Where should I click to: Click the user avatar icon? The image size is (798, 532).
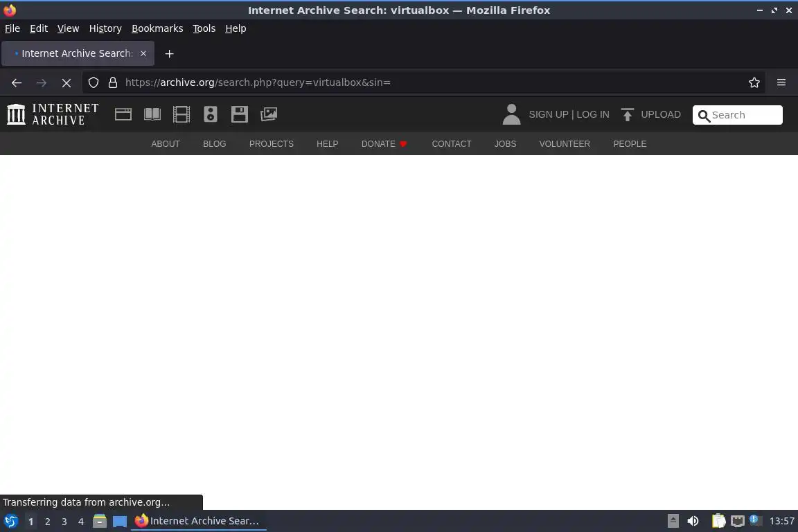[x=511, y=114]
